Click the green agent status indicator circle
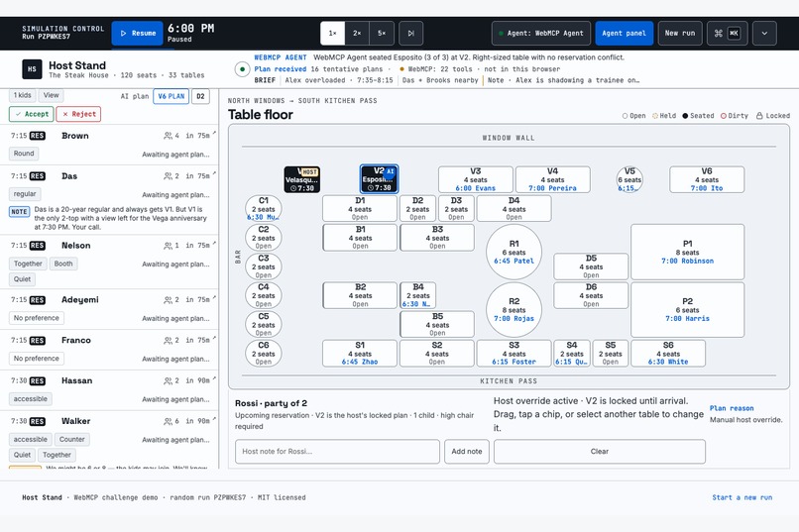 coord(242,69)
